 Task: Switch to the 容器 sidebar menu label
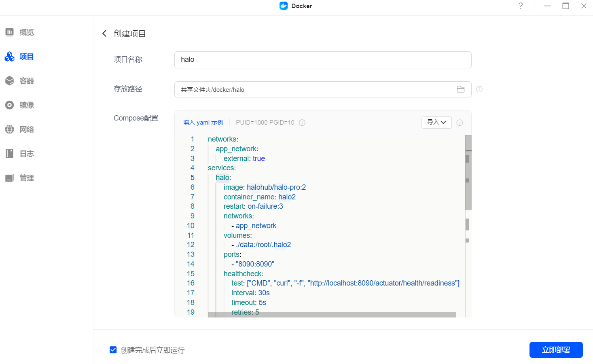point(27,81)
